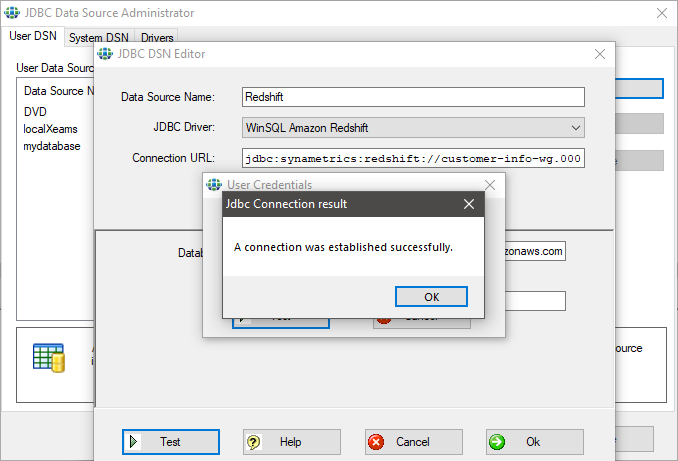The height and width of the screenshot is (461, 678).
Task: Click the Data Source Name field containing Redshift
Action: (413, 97)
